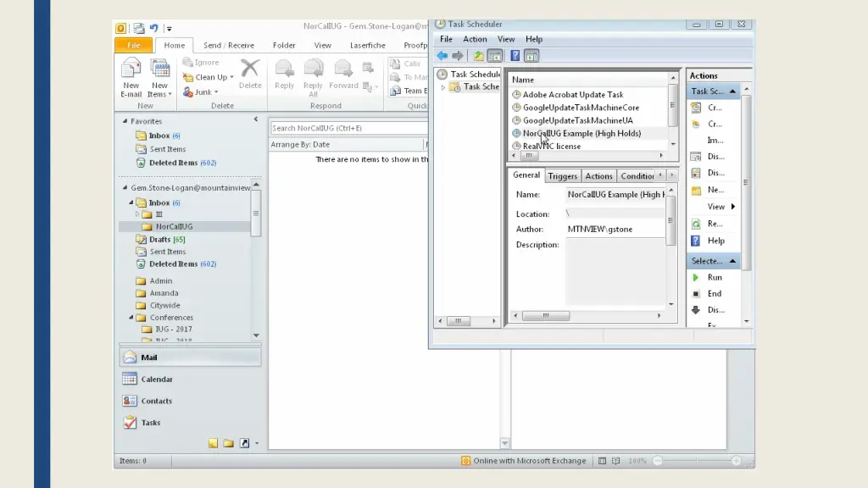
Task: Click the Notes icon at navigation bottom
Action: [213, 443]
